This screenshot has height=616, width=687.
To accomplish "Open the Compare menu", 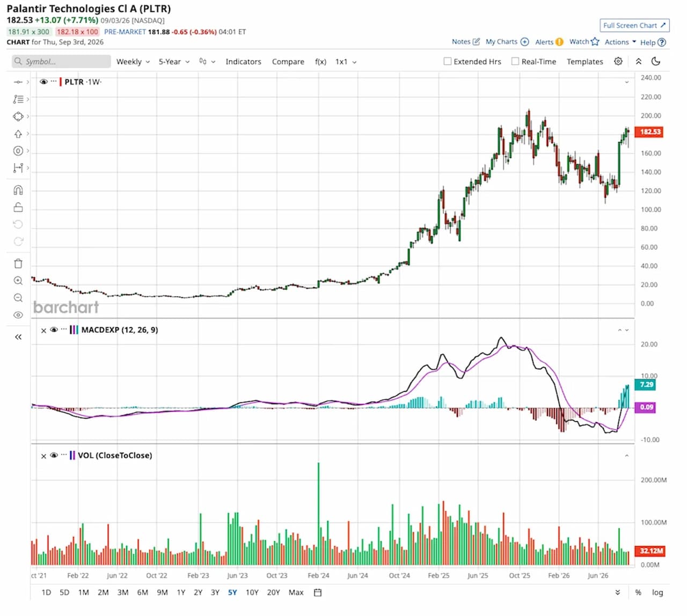I will [288, 62].
